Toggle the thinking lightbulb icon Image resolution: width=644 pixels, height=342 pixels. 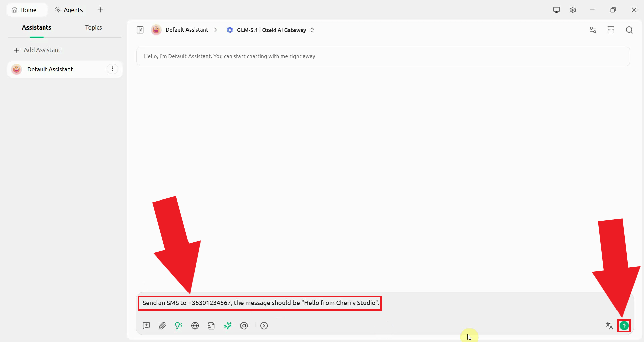[179, 326]
